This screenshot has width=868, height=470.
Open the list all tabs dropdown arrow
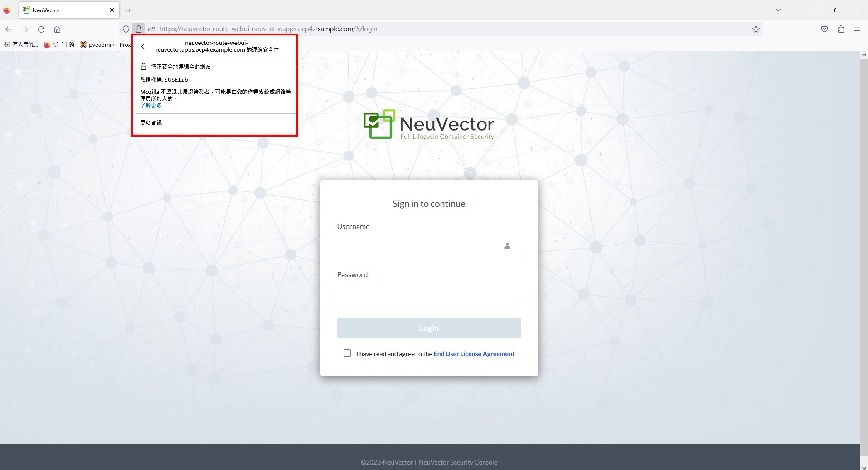pos(778,10)
